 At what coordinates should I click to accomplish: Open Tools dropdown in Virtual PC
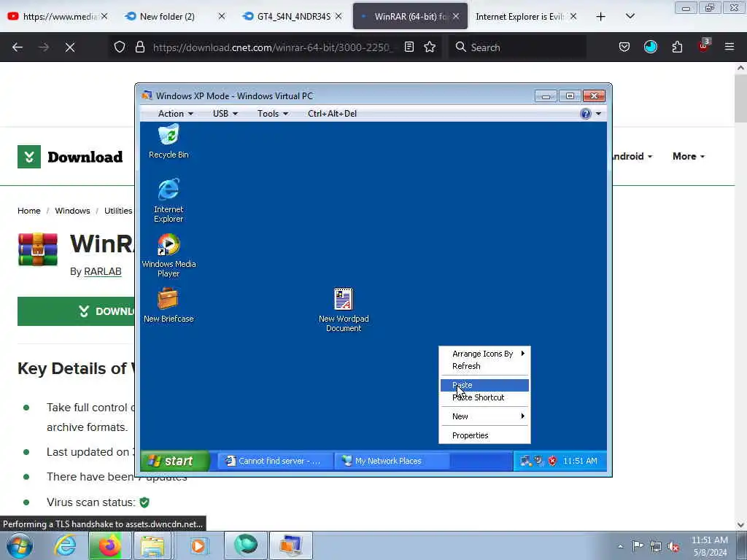[x=273, y=113]
